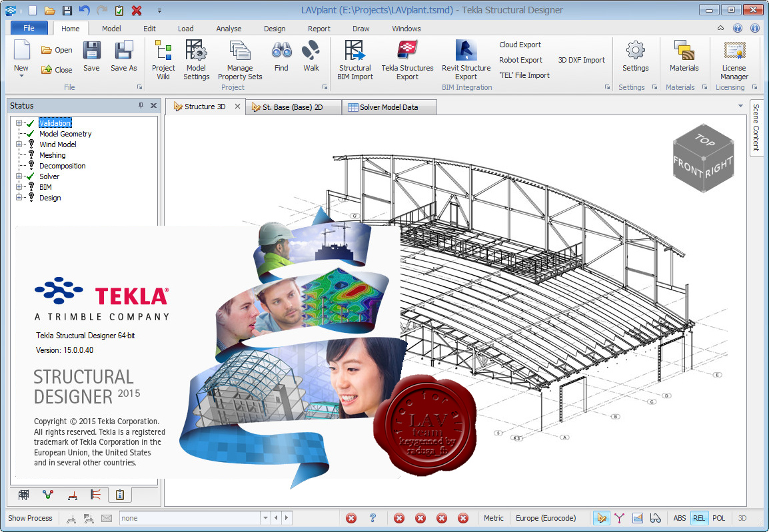This screenshot has width=769, height=532.
Task: Click Tekla Structures Export
Action: pyautogui.click(x=408, y=59)
